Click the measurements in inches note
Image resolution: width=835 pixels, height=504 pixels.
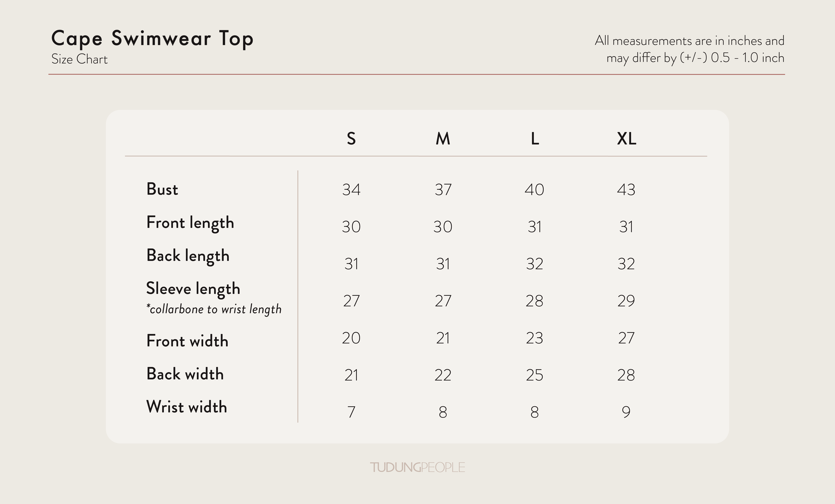pos(690,50)
